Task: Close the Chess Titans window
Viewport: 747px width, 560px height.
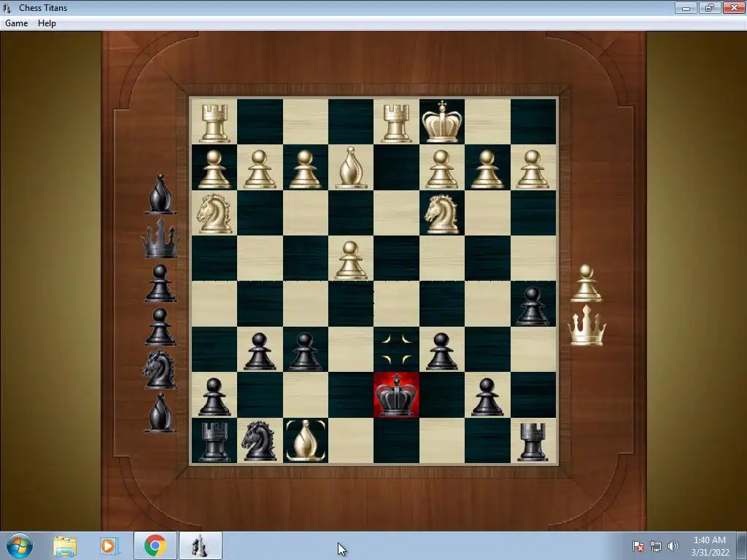Action: 734,7
